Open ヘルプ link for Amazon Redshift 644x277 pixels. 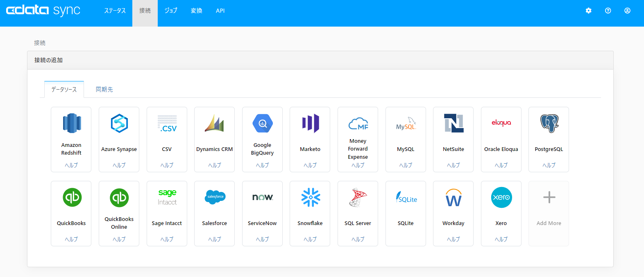coord(71,165)
